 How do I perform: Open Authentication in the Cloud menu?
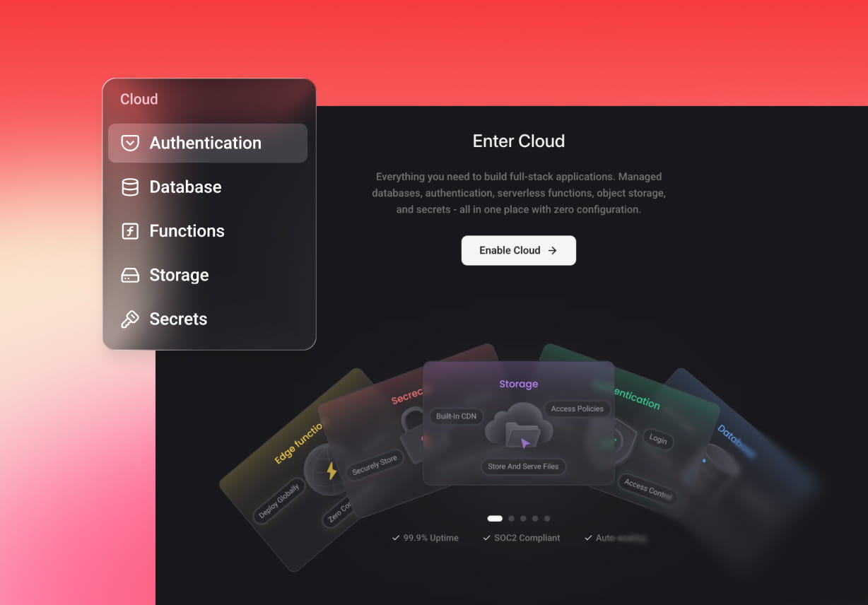pyautogui.click(x=208, y=143)
